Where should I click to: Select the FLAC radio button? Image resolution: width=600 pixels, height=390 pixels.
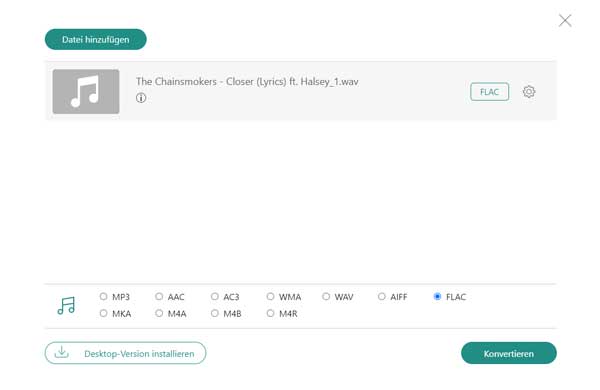pos(437,296)
